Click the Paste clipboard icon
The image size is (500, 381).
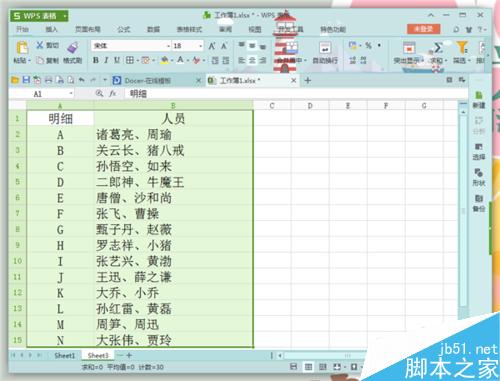22,47
